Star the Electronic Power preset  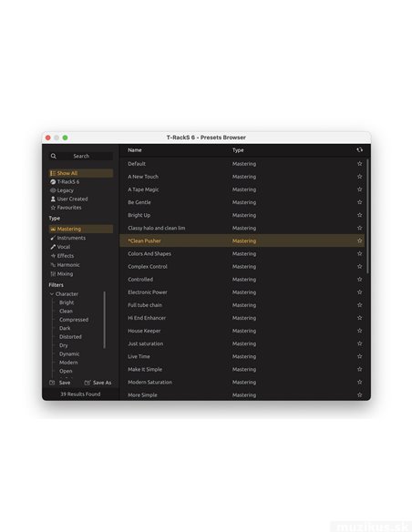(359, 292)
